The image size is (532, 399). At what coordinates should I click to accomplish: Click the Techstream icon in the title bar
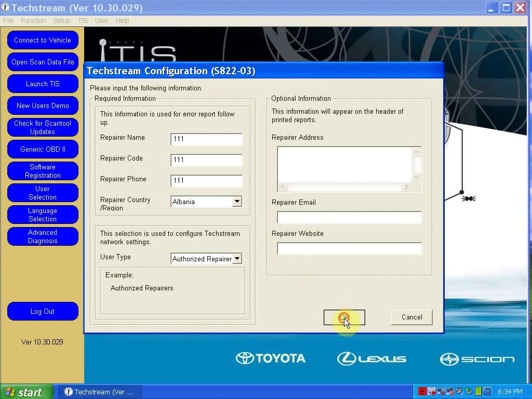(5, 7)
